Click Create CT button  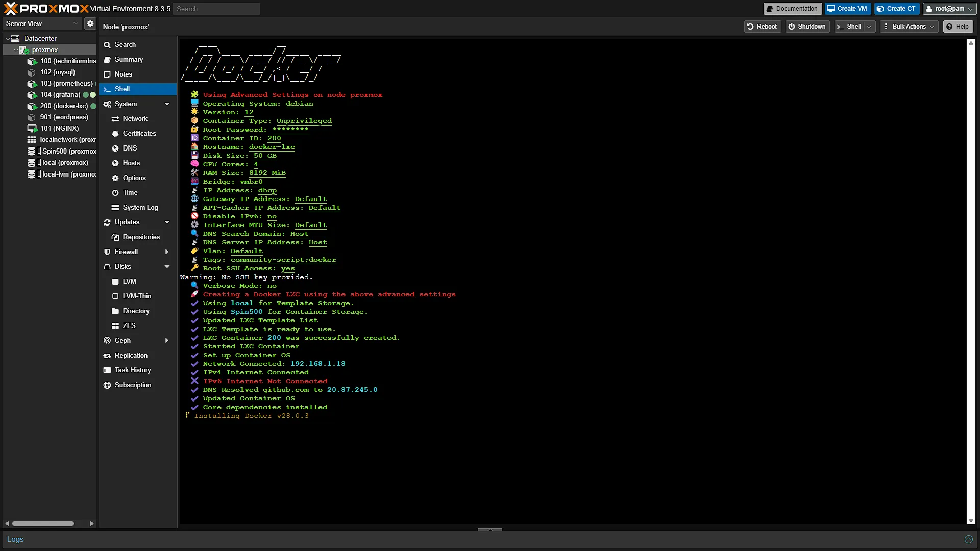[896, 9]
